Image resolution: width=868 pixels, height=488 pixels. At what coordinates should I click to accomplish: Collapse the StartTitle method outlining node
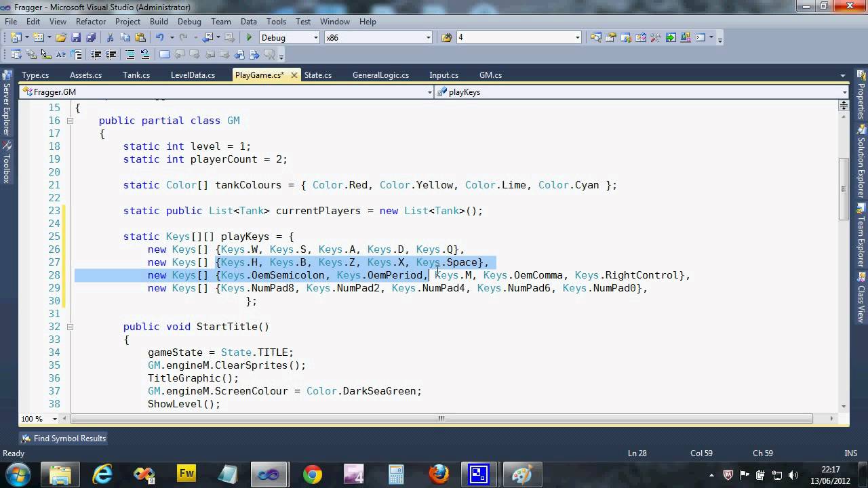pos(70,327)
